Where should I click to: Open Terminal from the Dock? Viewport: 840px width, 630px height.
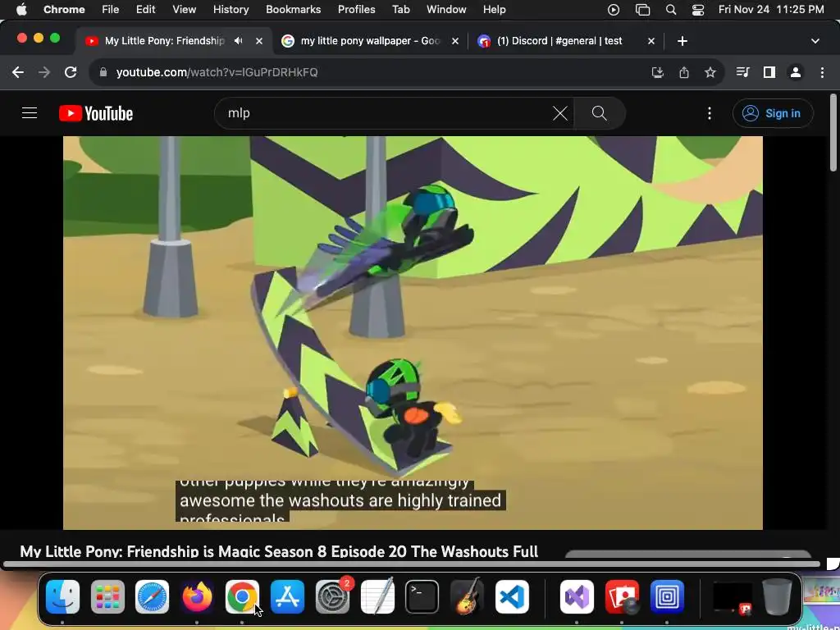(x=422, y=596)
